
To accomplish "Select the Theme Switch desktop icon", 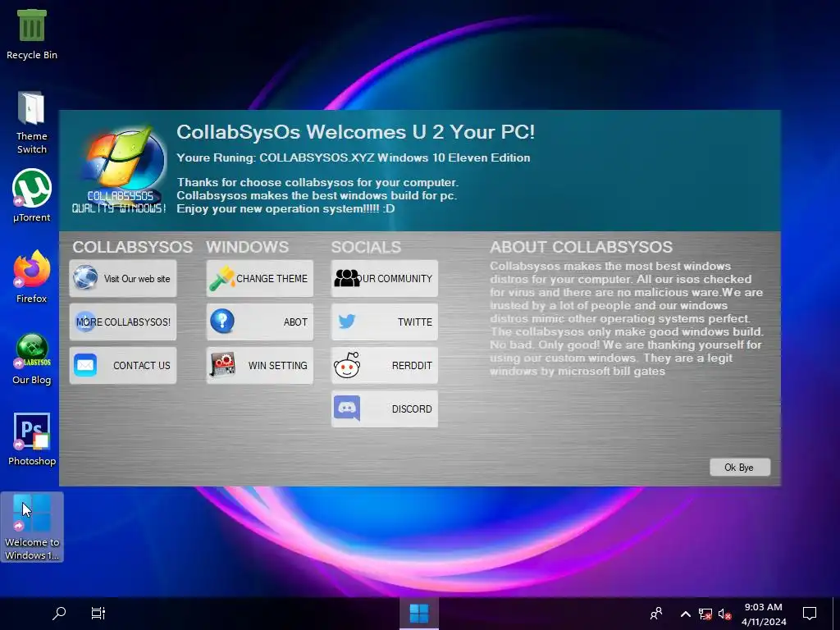I will click(x=32, y=123).
